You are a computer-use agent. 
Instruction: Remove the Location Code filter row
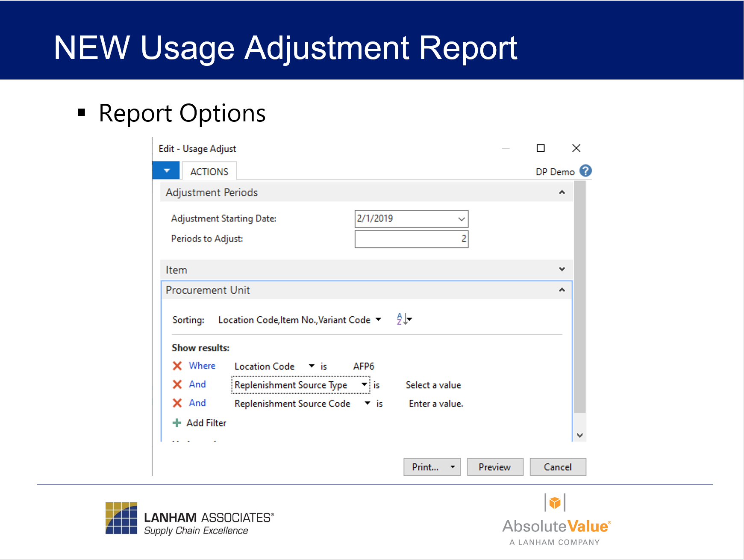177,366
